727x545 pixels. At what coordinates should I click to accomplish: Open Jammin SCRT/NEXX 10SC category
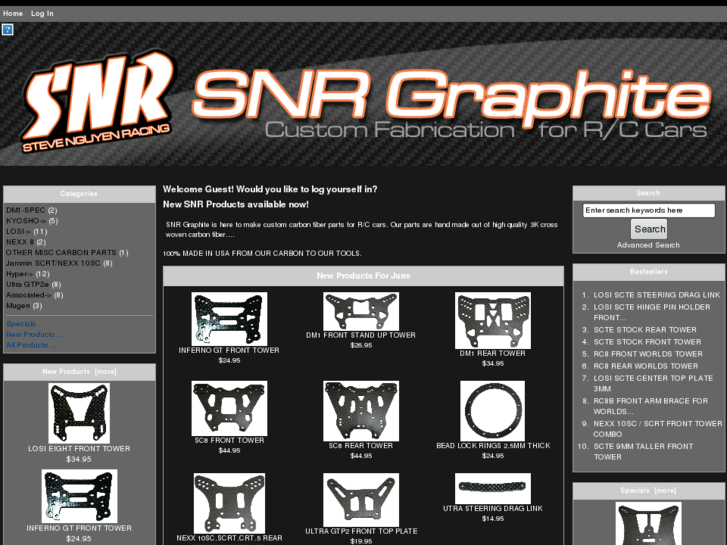(x=53, y=263)
